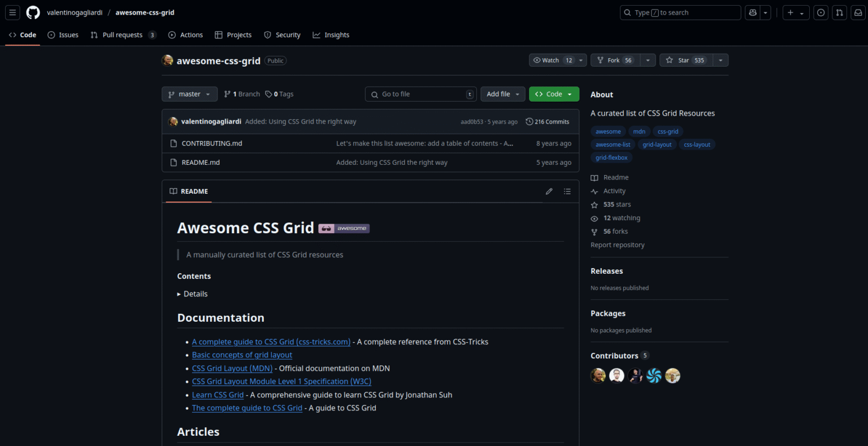The height and width of the screenshot is (446, 868).
Task: Open the README outline list icon
Action: tap(567, 191)
